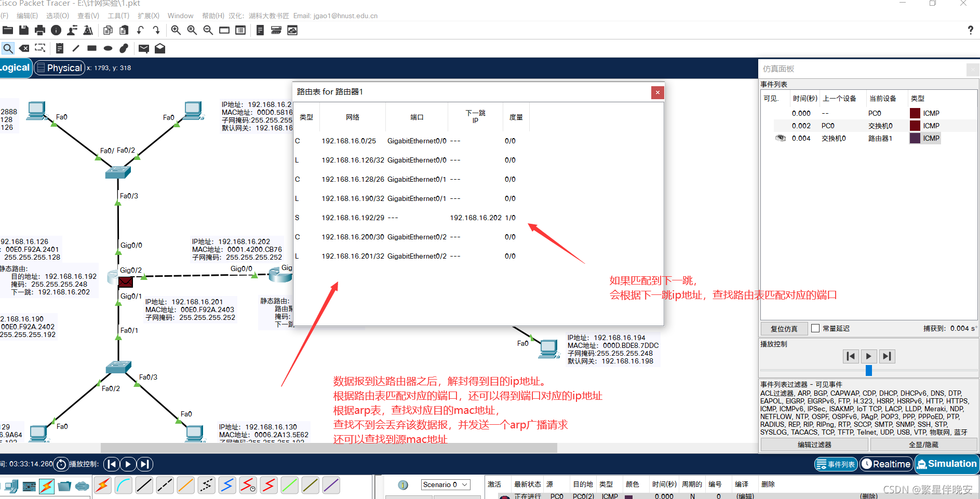Switch to the Physical workspace tab

pos(60,68)
